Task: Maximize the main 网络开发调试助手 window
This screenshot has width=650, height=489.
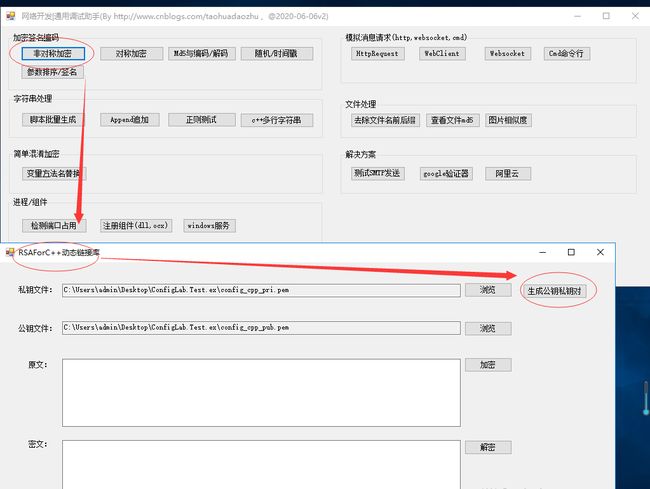Action: click(x=606, y=16)
